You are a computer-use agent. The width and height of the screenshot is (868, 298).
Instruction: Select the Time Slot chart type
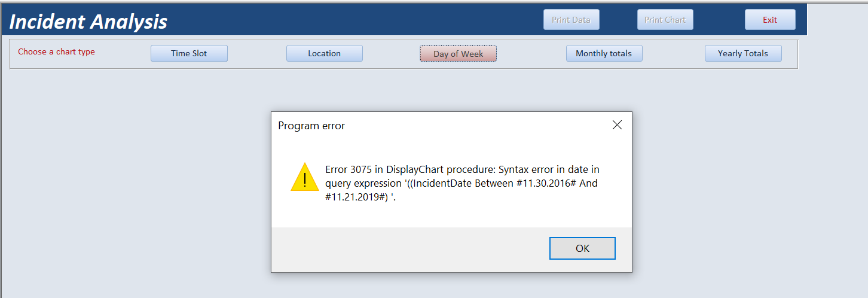pyautogui.click(x=189, y=53)
